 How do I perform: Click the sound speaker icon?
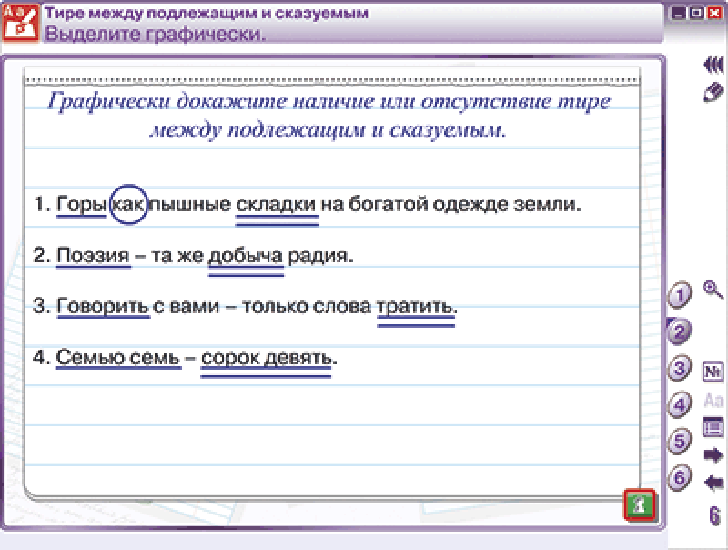[712, 64]
